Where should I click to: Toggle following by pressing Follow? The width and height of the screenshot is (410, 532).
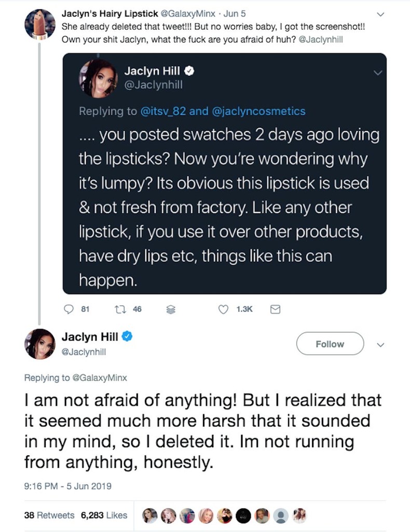coord(330,344)
